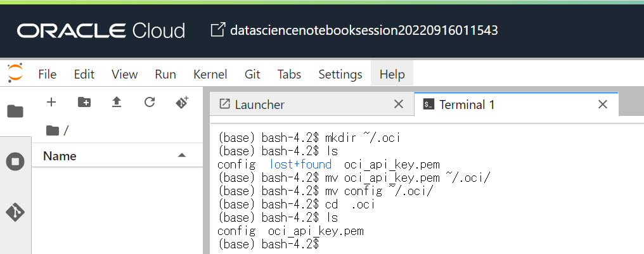Viewport: 644px width, 254px height.
Task: Click the New Folder icon
Action: (84, 102)
